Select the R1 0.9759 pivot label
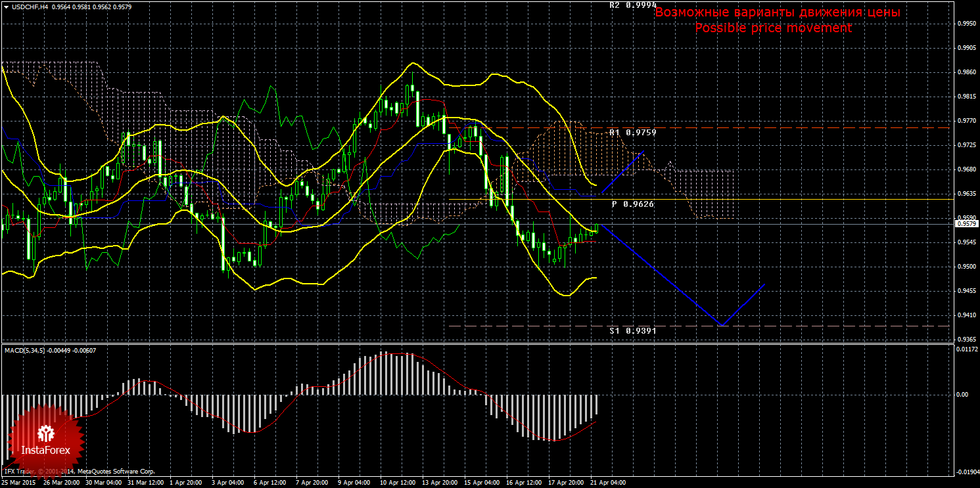Image resolution: width=980 pixels, height=488 pixels. [x=632, y=132]
